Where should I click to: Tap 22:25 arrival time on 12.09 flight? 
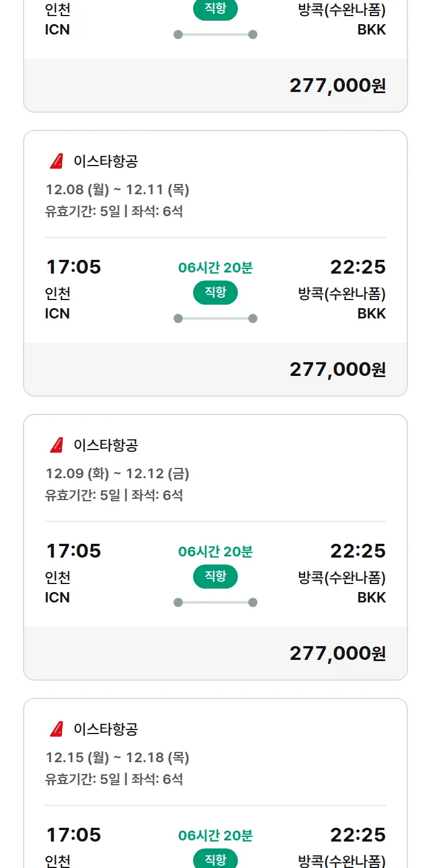coord(357,551)
